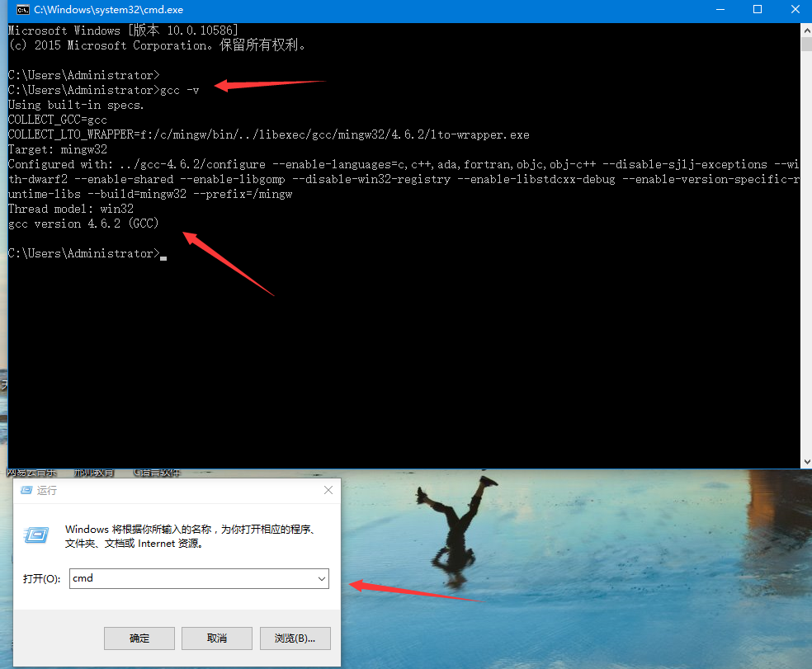Click the Run dialog title bar icon

26,490
